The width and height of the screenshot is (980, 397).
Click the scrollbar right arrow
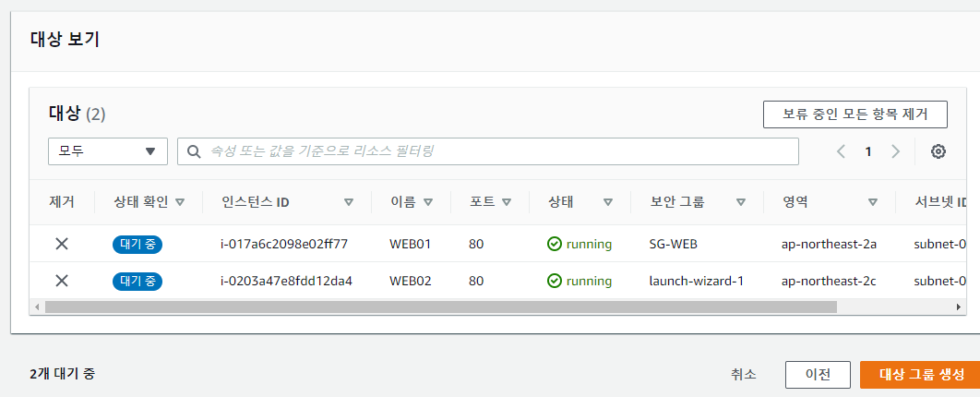[958, 307]
